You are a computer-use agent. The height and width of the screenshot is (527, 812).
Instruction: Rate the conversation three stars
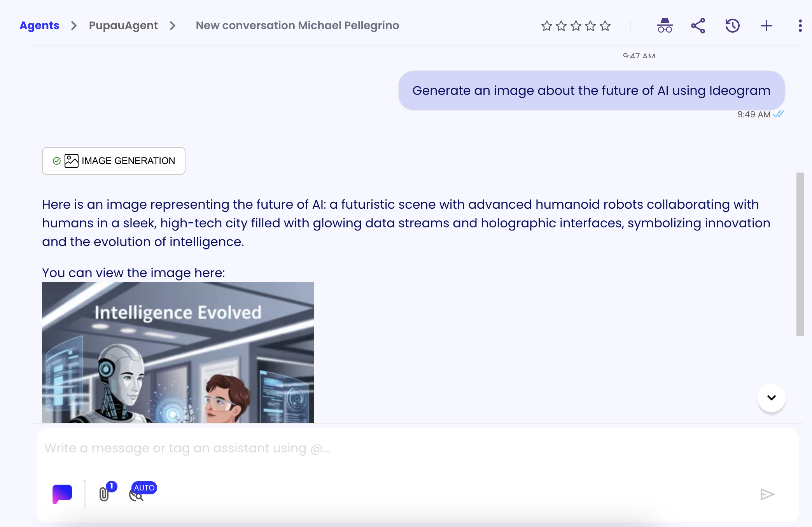(576, 26)
